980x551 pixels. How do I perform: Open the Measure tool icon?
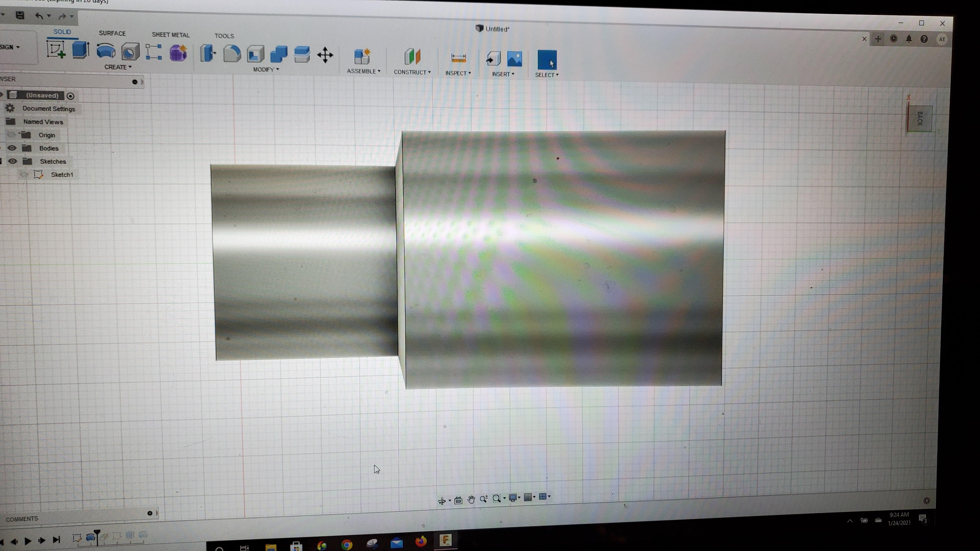[458, 58]
